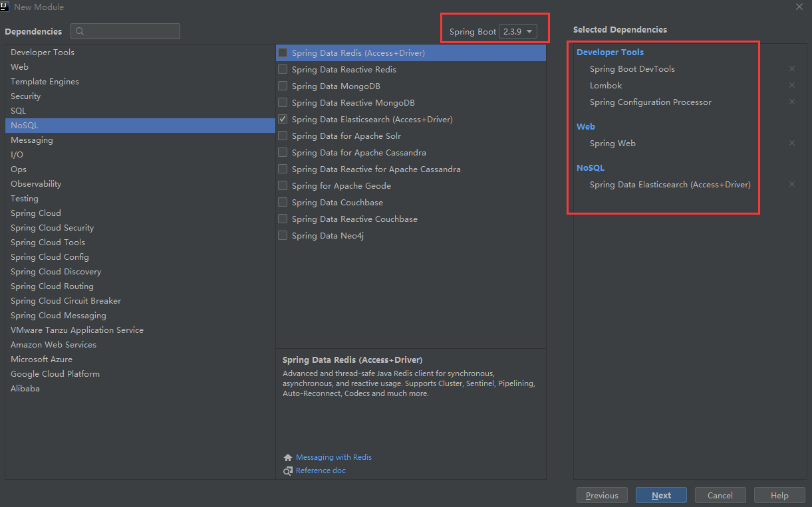The width and height of the screenshot is (812, 507).
Task: Click the search magnifier icon
Action: coord(80,31)
